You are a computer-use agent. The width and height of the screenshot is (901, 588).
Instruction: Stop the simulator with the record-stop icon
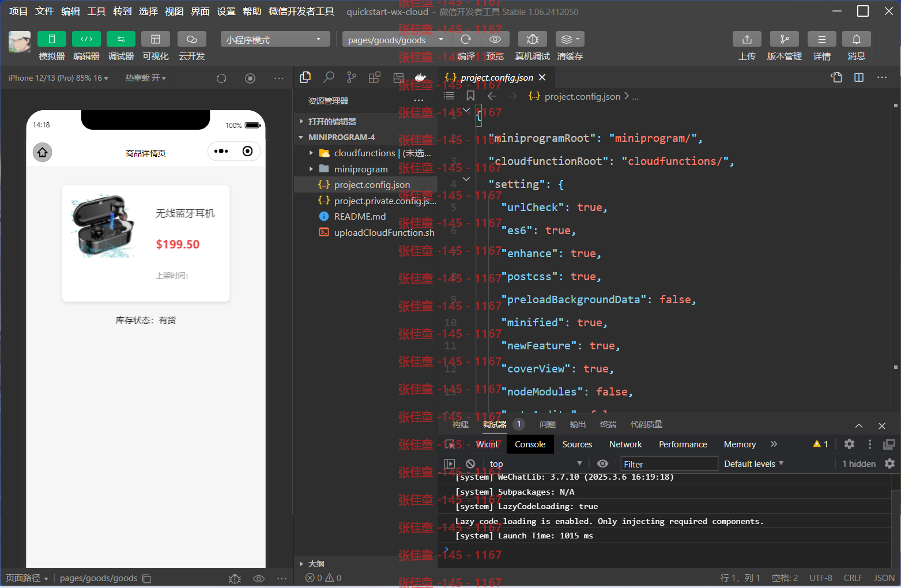pos(250,78)
